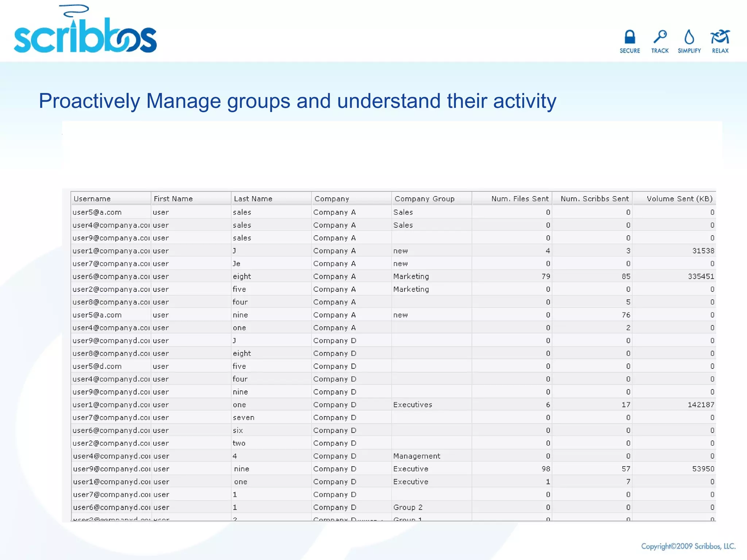Click the Group 2 company group cell
Viewport: 747px width, 560px height.
432,507
